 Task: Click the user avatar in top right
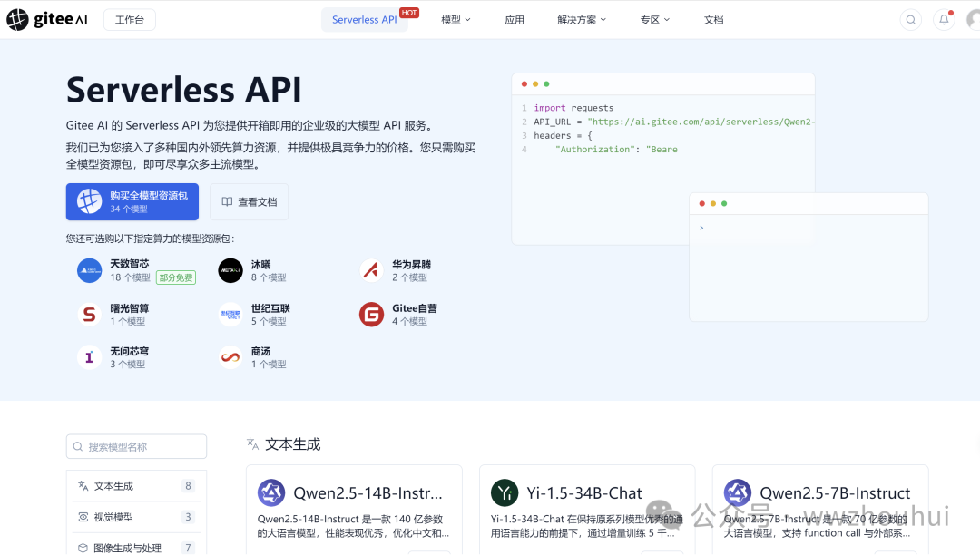tap(973, 20)
